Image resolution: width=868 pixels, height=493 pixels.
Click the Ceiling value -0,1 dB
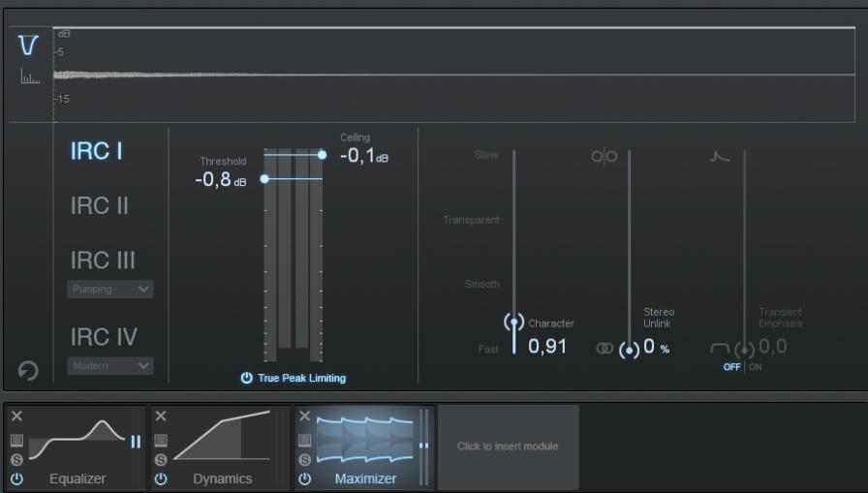(x=364, y=156)
